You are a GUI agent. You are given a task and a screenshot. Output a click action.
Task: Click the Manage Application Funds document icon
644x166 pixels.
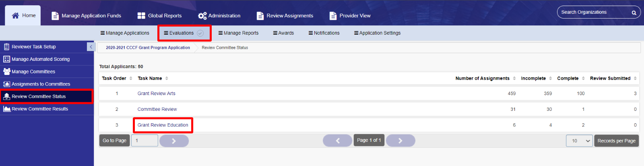tap(55, 16)
